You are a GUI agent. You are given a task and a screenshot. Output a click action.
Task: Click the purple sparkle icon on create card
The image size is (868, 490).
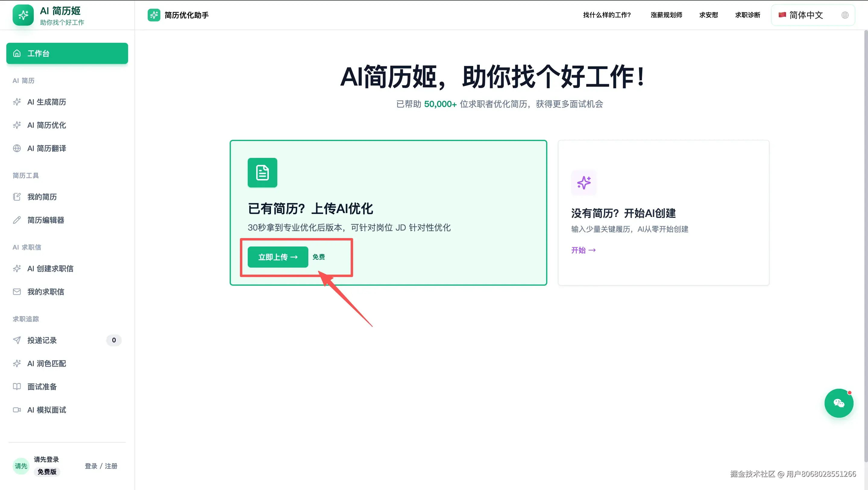583,183
